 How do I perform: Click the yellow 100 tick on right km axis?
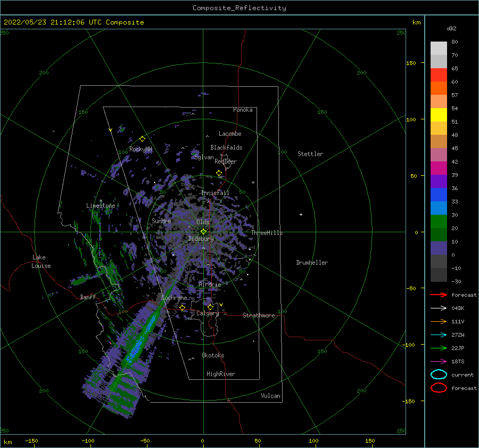point(411,119)
